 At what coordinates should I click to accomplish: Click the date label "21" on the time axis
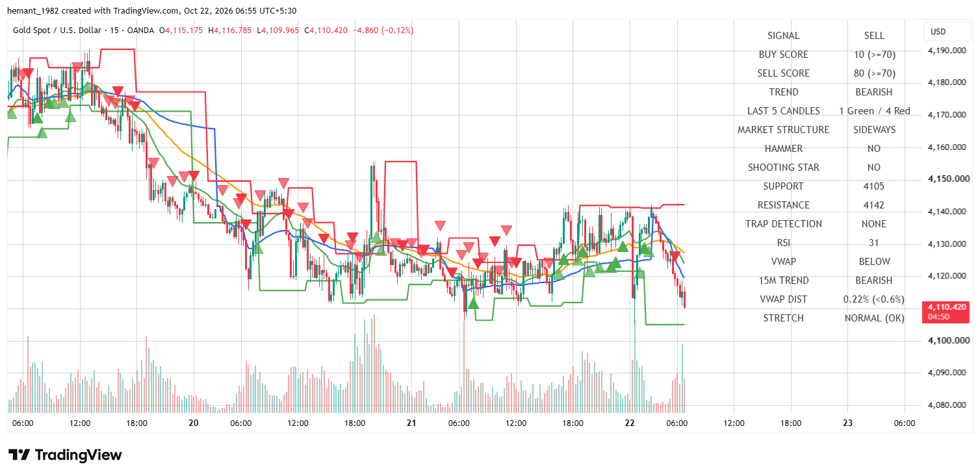point(411,423)
